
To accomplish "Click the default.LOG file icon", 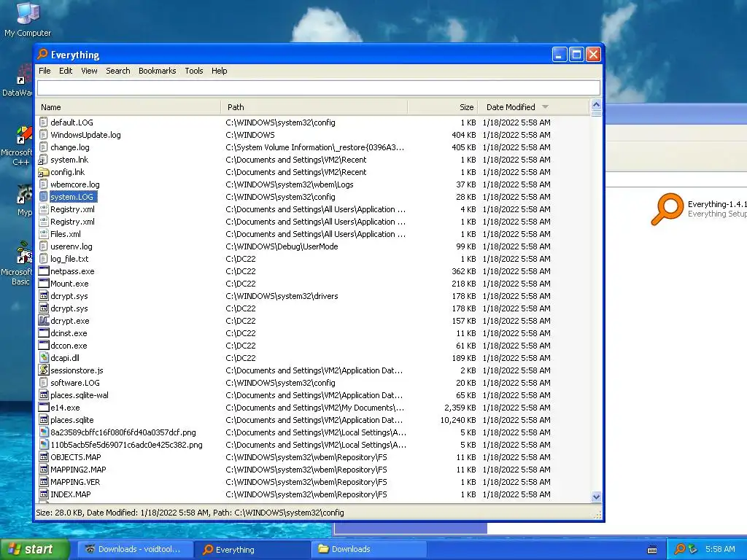I will tap(43, 122).
